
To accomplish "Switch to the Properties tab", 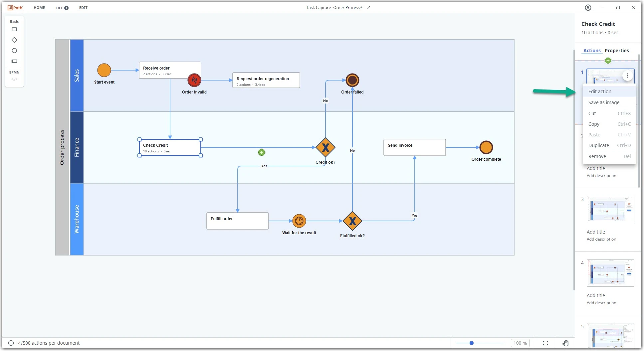I will [x=617, y=51].
